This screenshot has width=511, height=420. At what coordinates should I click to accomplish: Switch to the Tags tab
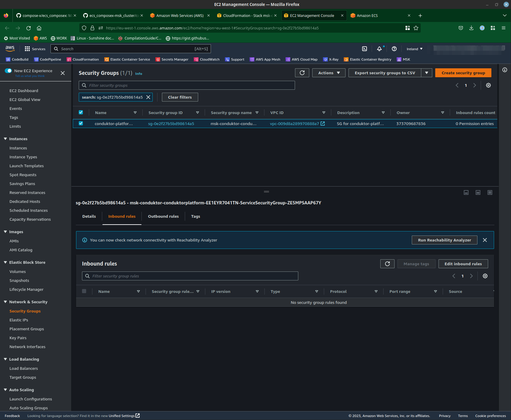(x=195, y=216)
